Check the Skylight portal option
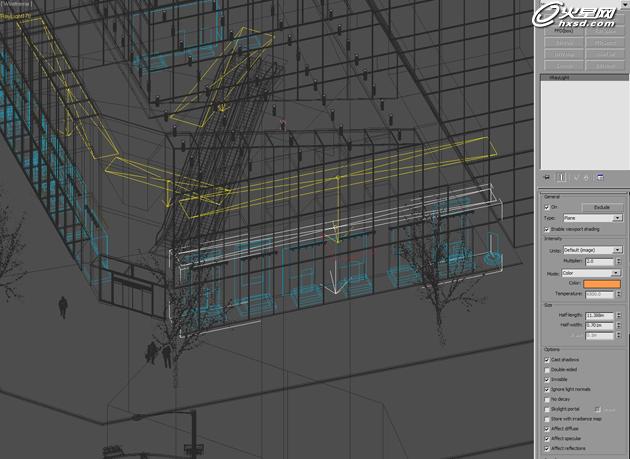The image size is (630, 459). tap(547, 409)
